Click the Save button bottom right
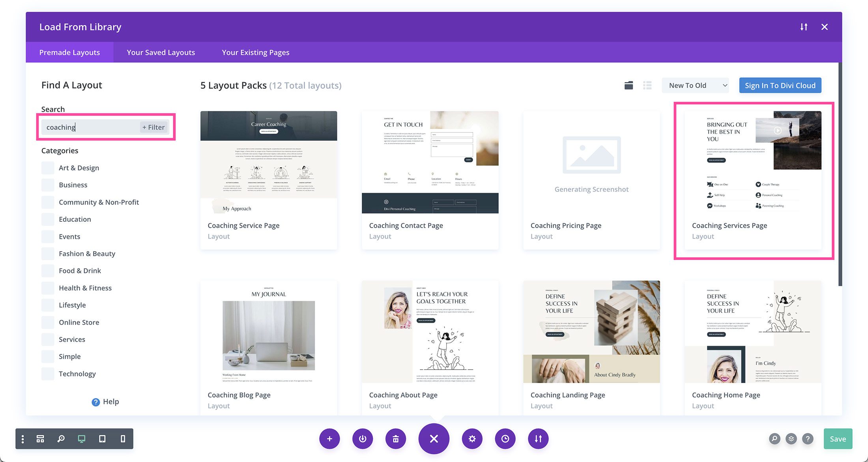Screen dimensions: 868x462 (838, 438)
